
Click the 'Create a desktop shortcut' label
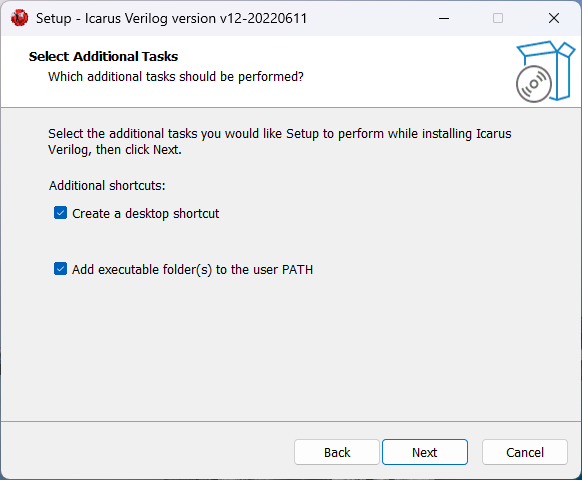tap(146, 214)
